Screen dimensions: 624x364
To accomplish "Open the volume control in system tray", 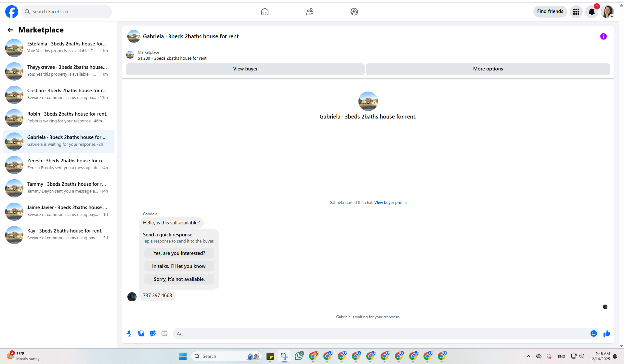I will point(582,356).
